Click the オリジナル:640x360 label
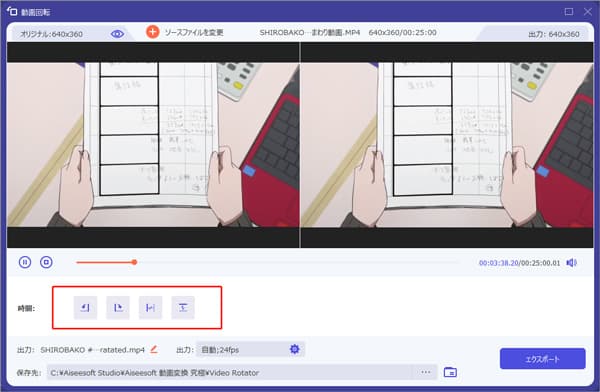 [x=51, y=34]
